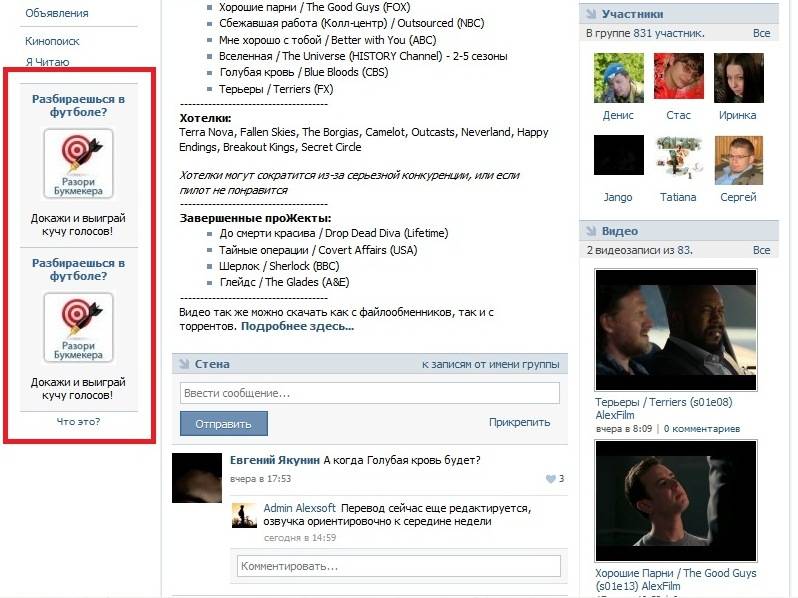This screenshot has height=598, width=798.
Task: Show all videos via Все link
Action: [x=761, y=250]
